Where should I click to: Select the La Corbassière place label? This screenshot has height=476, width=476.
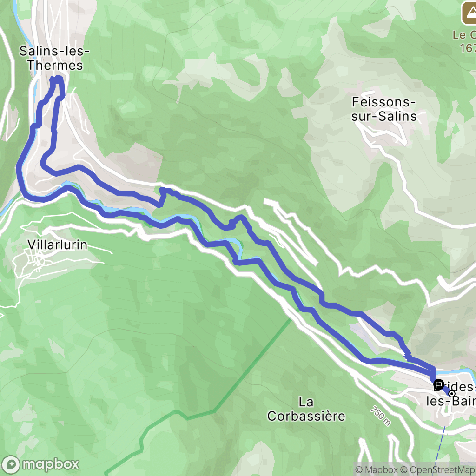[x=306, y=409]
